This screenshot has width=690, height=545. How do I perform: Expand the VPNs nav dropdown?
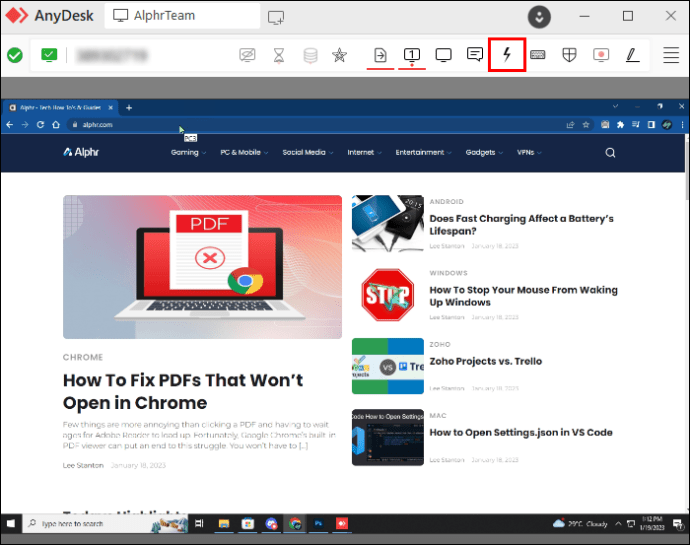[529, 152]
